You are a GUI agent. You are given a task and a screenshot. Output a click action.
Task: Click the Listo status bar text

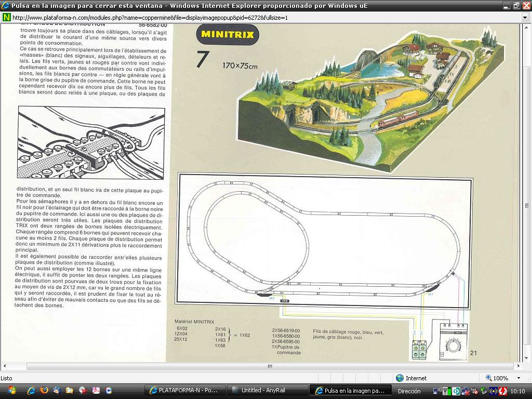6,378
